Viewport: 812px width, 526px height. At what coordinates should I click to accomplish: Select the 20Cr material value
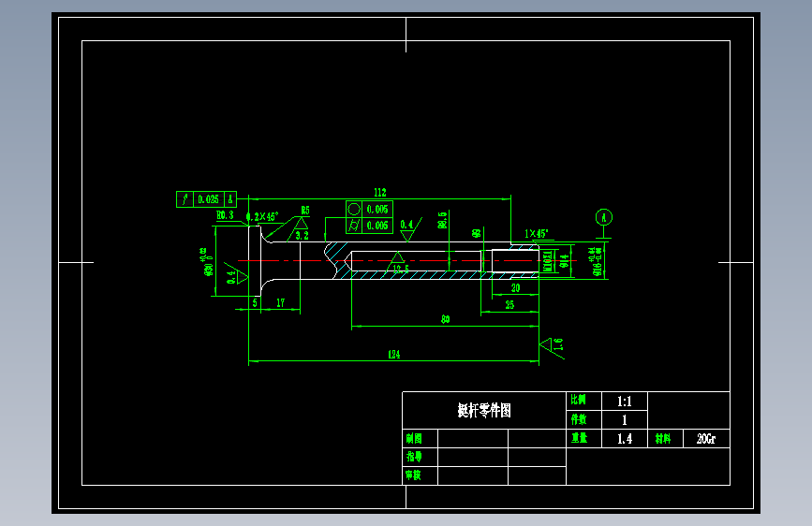pos(706,439)
